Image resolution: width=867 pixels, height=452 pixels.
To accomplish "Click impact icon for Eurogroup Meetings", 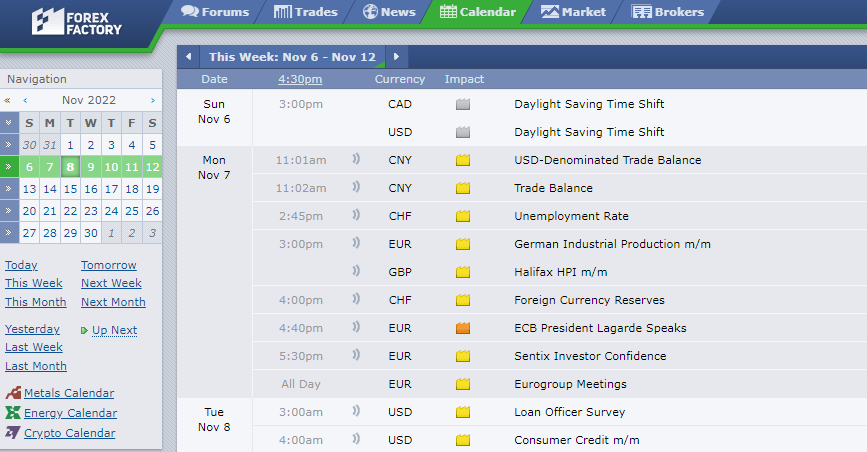I will pos(463,384).
